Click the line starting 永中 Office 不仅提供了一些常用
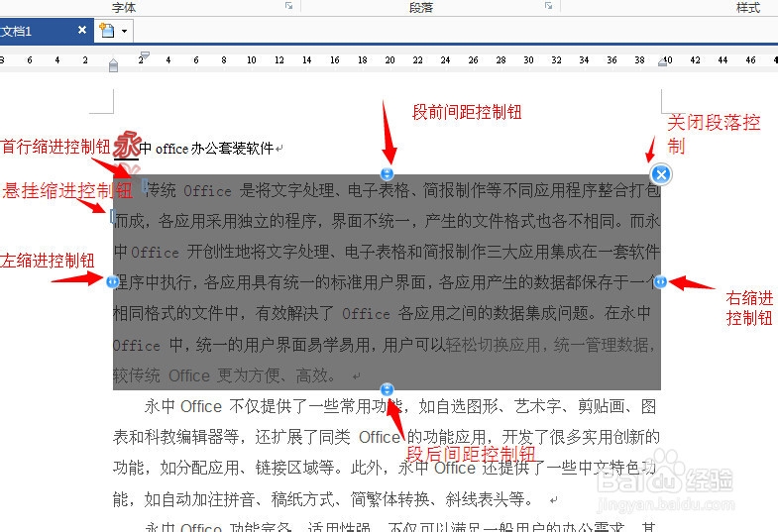The width and height of the screenshot is (778, 532). [401, 406]
